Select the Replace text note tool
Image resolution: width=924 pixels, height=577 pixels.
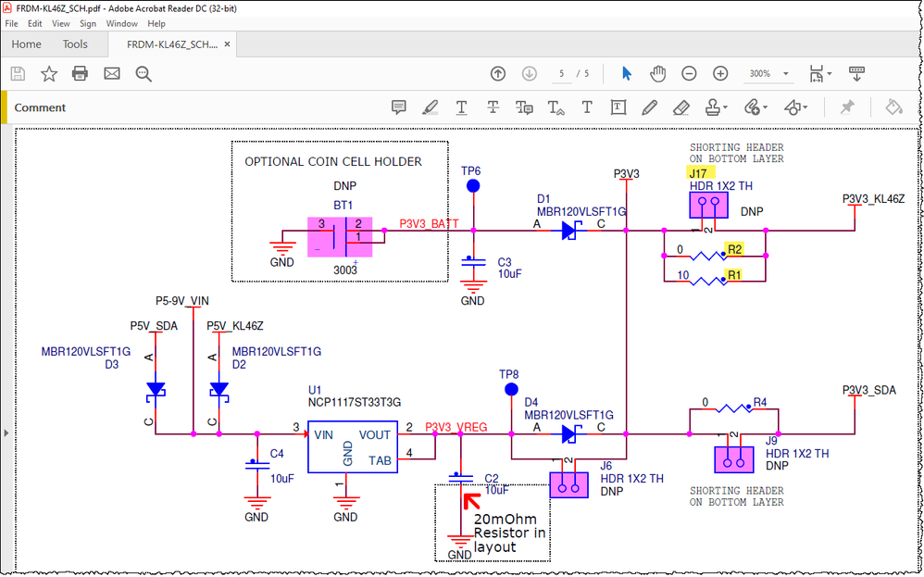pyautogui.click(x=524, y=107)
